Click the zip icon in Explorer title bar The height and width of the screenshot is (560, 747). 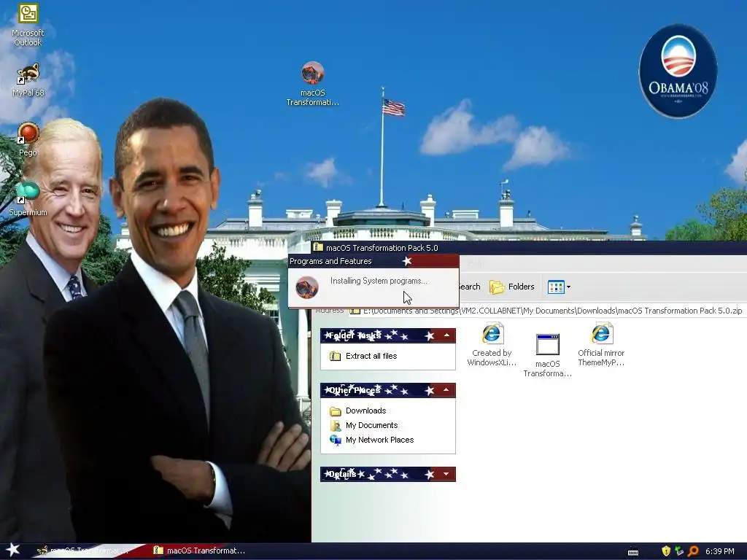318,247
